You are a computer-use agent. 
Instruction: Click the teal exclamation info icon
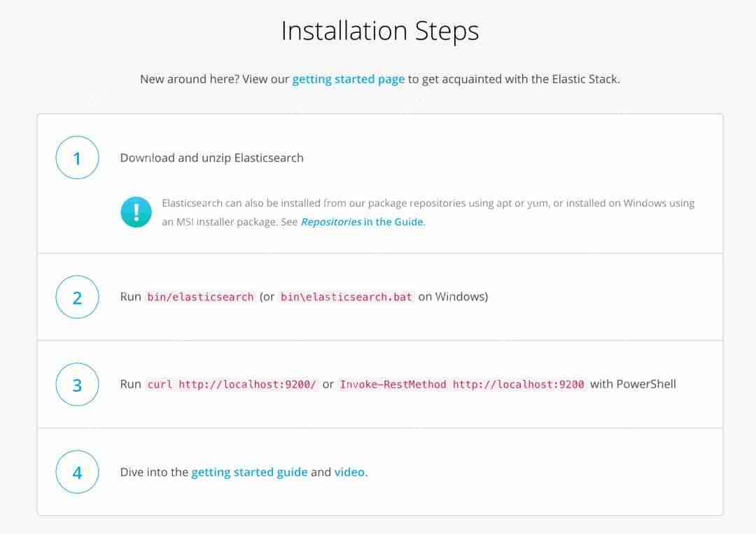136,212
